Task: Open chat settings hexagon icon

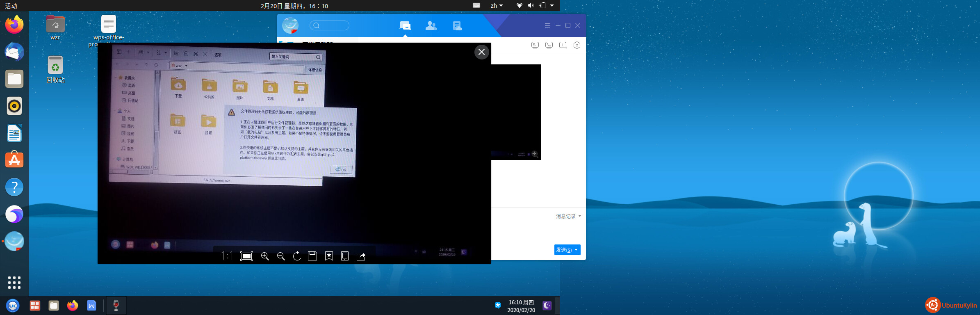Action: pyautogui.click(x=577, y=45)
